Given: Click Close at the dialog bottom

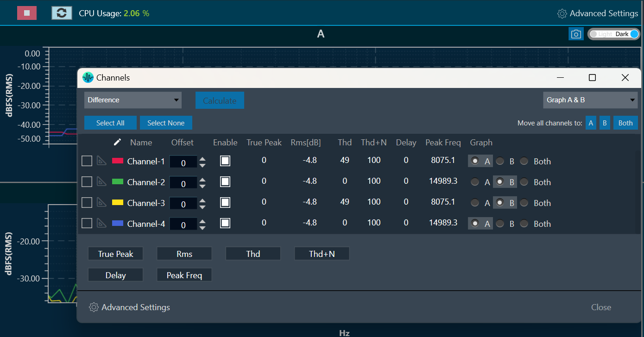Looking at the screenshot, I should 601,307.
